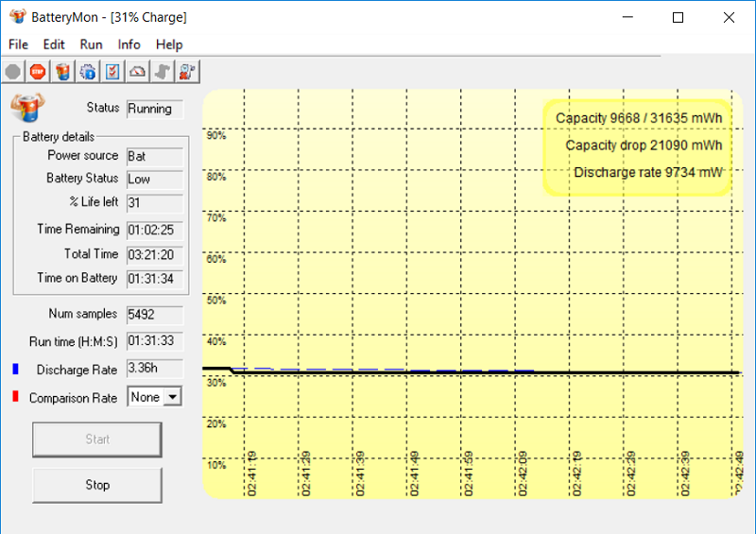This screenshot has width=756, height=534.
Task: Expand the Comparison Rate dropdown
Action: coord(171,398)
